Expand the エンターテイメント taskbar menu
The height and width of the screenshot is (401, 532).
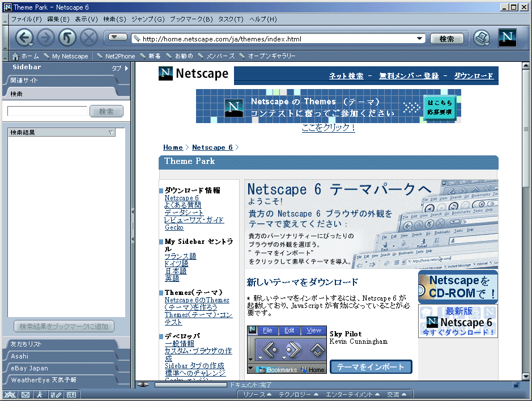352,395
